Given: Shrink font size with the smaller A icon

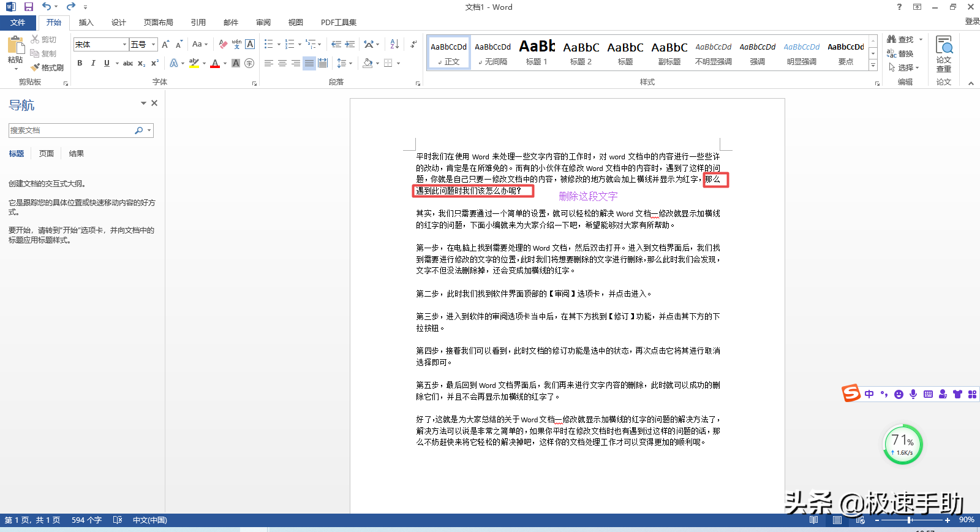Looking at the screenshot, I should coord(179,44).
